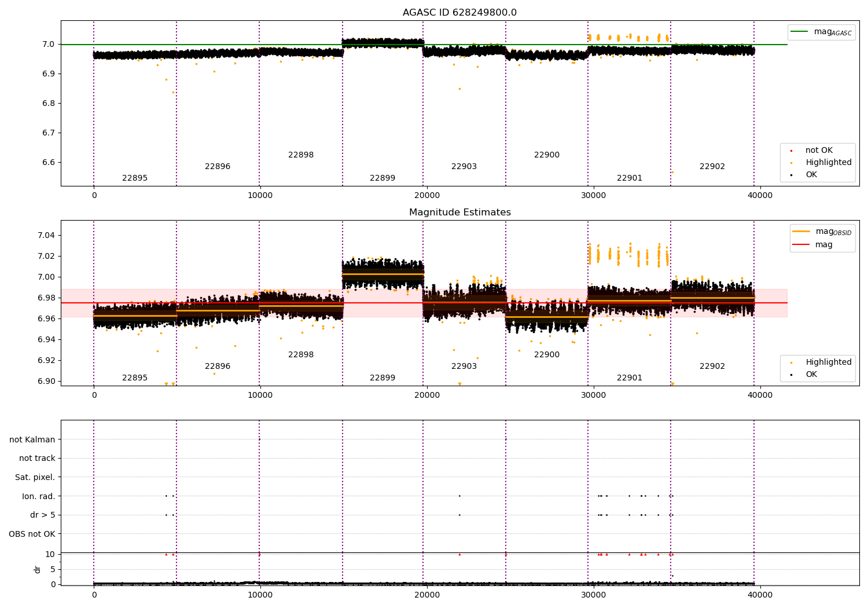Select the mag OBSID legend entry in the Magnitude Estimates plot
This screenshot has width=868, height=608.
pos(822,232)
